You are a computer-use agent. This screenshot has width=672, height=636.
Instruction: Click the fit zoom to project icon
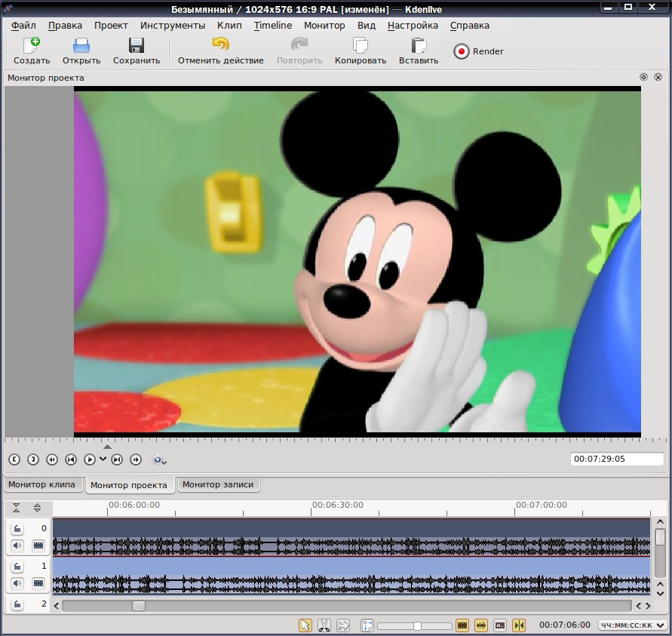coord(367,625)
